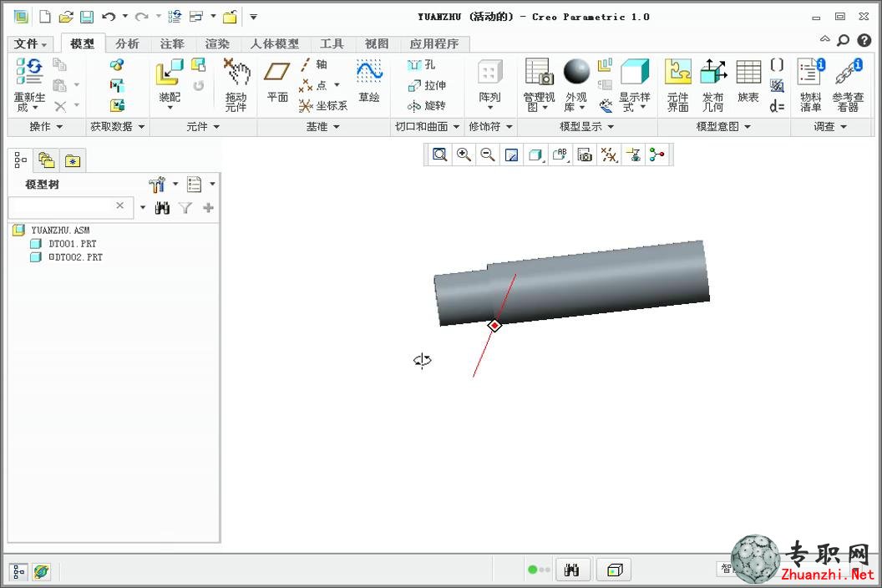This screenshot has width=882, height=588.
Task: Switch to the 分析 (Analysis) tab
Action: [127, 44]
